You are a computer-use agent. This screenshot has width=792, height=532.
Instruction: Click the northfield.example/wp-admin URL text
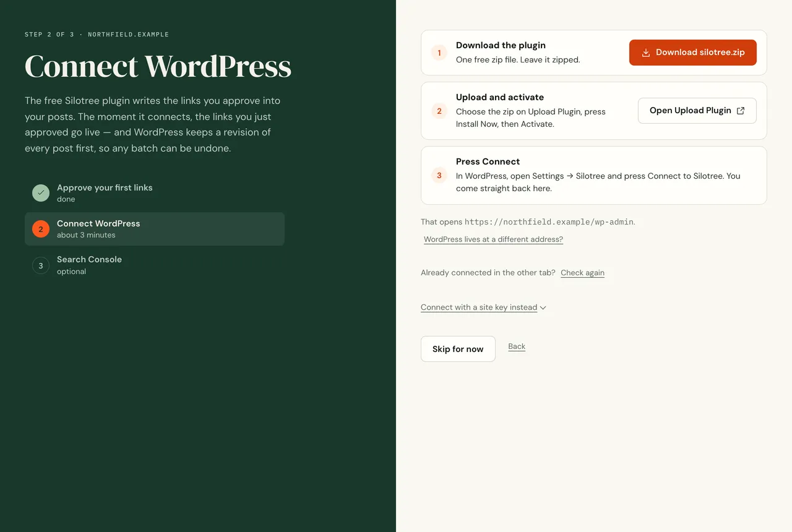coord(549,221)
